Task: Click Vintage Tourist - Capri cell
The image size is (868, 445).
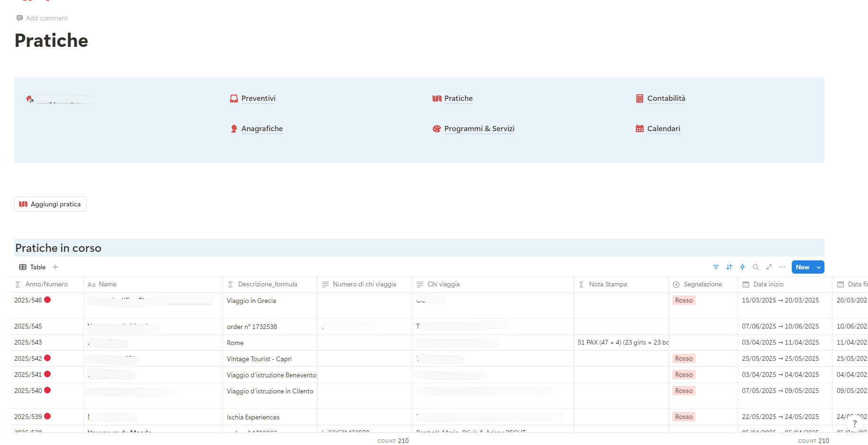Action: point(270,359)
